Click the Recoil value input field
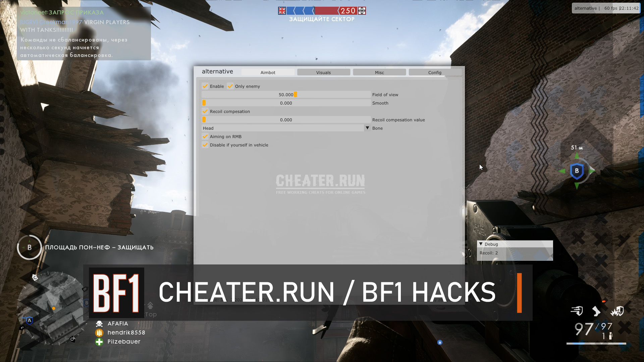The width and height of the screenshot is (644, 362). 286,120
